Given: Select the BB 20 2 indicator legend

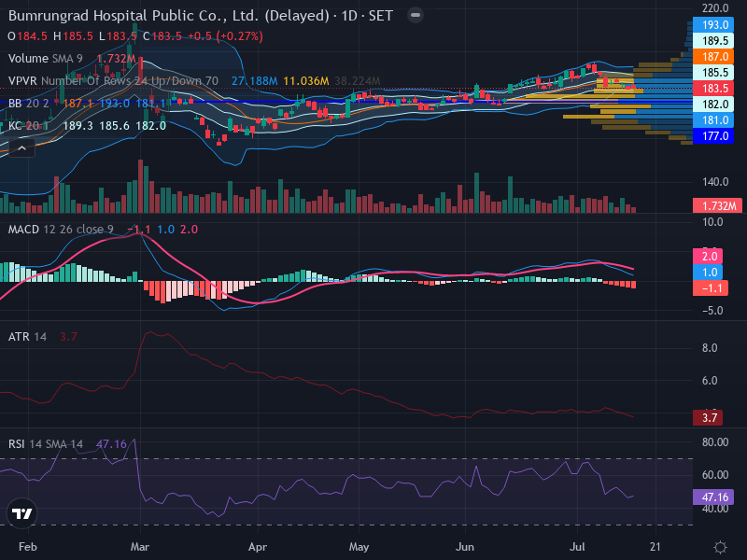Looking at the screenshot, I should 29,104.
